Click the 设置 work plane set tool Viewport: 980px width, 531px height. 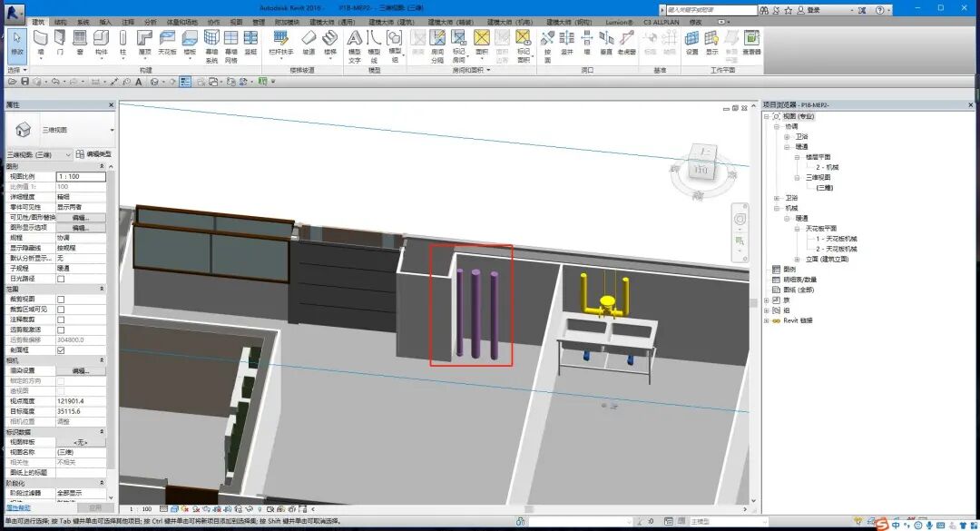click(x=691, y=43)
